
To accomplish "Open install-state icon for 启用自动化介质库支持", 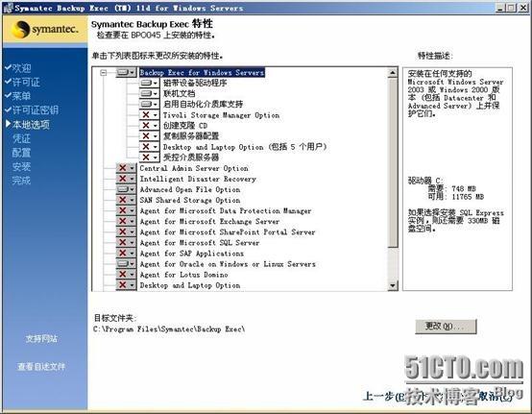I will [149, 104].
